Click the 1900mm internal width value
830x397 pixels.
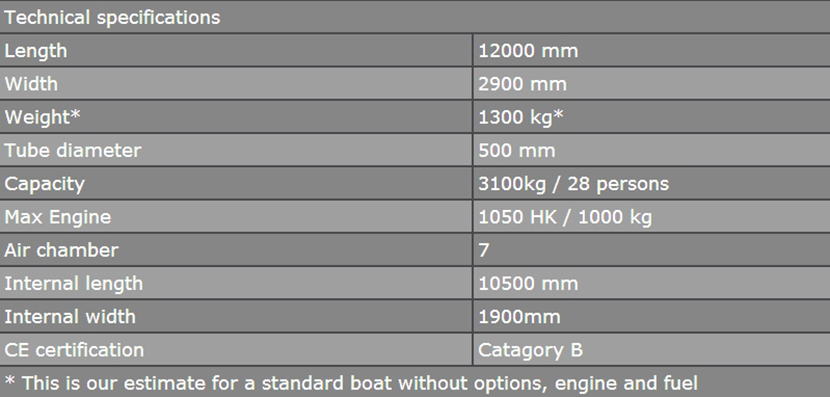tap(519, 317)
